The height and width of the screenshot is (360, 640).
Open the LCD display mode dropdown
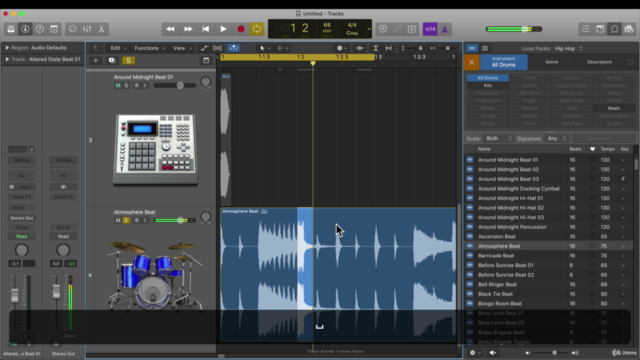click(x=369, y=29)
